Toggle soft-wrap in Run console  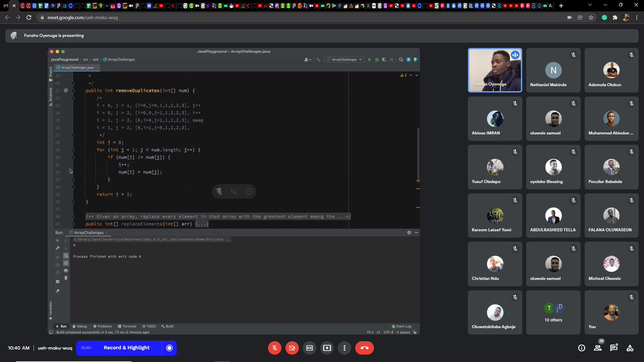[66, 256]
